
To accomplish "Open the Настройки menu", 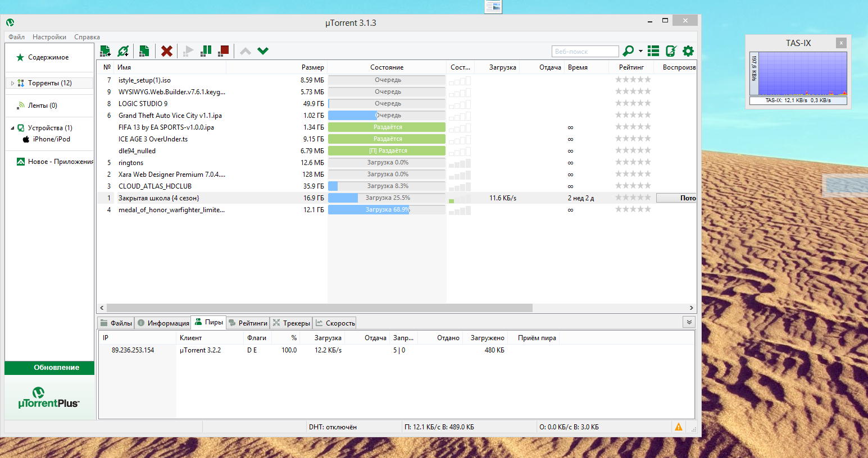I will [49, 37].
